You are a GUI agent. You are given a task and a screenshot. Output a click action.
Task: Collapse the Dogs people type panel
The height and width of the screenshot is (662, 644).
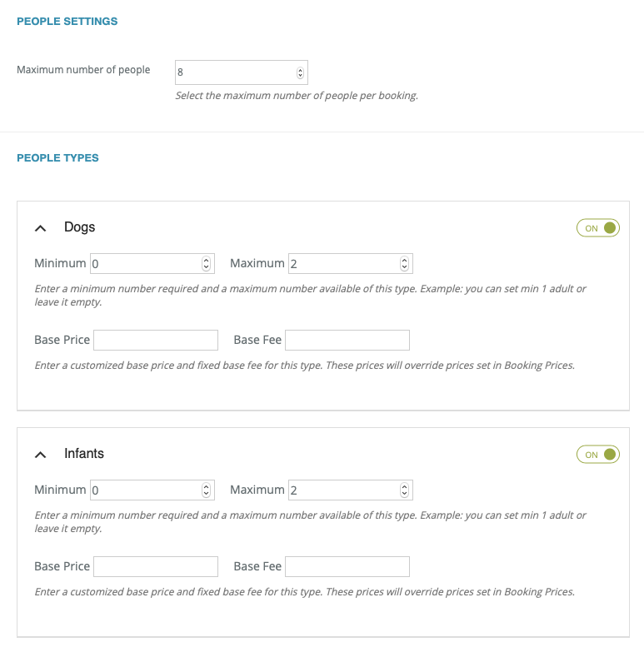click(x=41, y=227)
